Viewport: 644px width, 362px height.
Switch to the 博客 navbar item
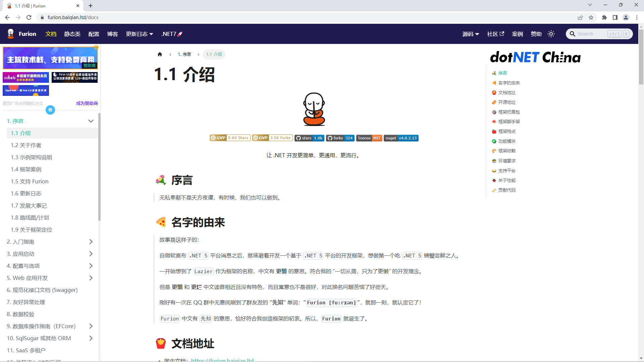[113, 34]
